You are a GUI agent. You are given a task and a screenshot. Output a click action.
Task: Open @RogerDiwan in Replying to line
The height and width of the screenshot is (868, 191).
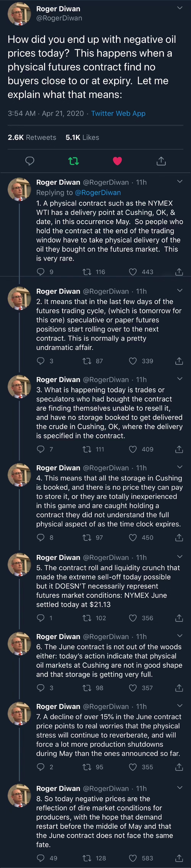pos(98,192)
